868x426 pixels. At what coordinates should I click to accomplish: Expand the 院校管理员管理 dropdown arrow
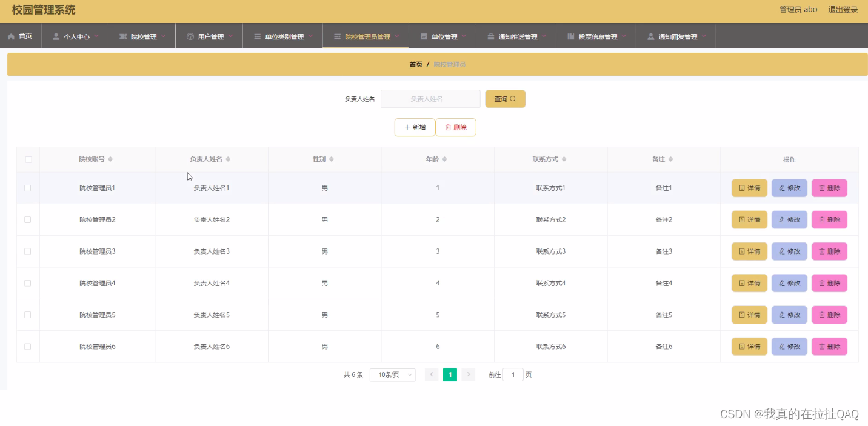[397, 36]
